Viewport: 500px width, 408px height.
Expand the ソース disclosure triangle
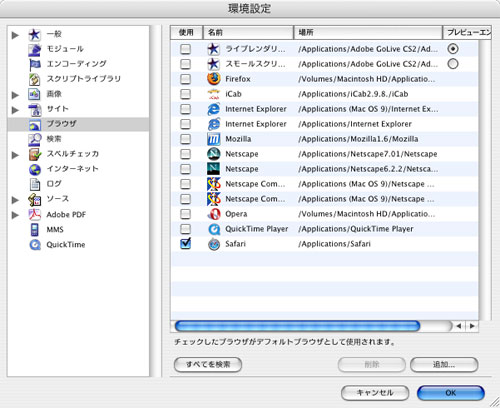click(15, 200)
